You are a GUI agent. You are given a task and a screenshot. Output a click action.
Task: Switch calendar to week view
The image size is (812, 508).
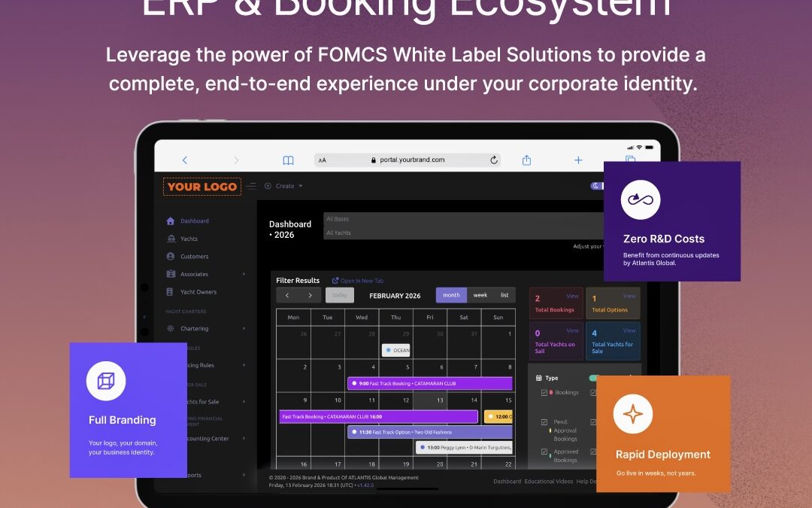coord(480,295)
